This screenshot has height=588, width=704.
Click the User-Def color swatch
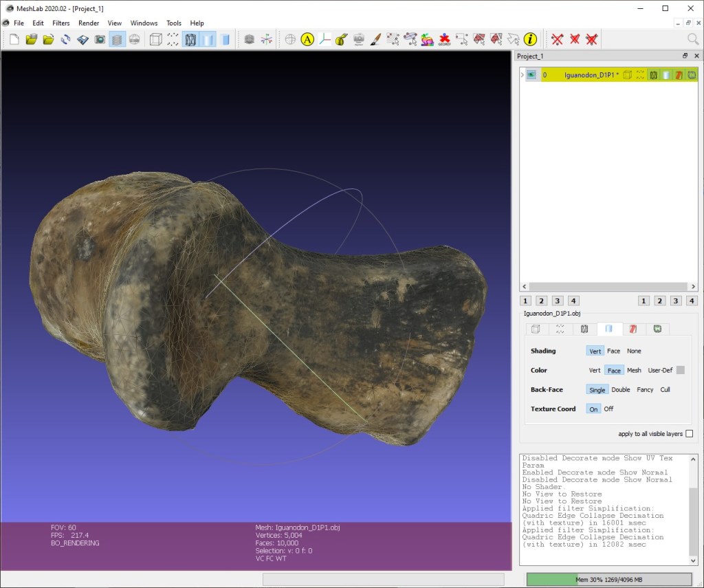(680, 371)
